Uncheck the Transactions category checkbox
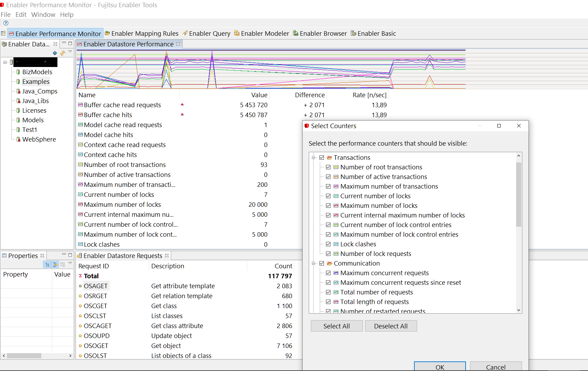The height and width of the screenshot is (371, 588). (322, 157)
